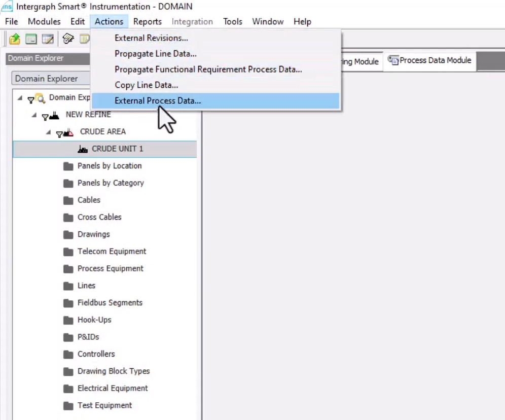Click the unit icon of CRUDE UNIT 1
Screen dimensions: 505x420
click(83, 149)
